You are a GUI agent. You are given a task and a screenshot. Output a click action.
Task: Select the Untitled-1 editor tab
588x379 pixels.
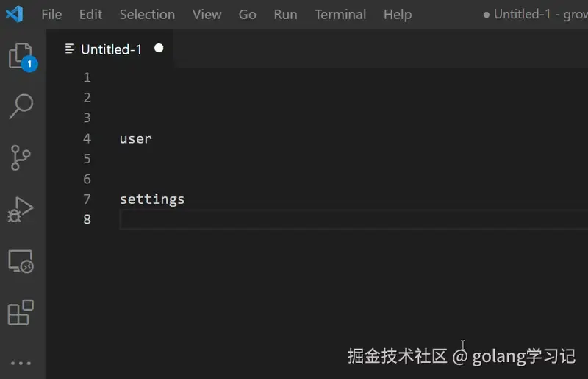click(111, 49)
